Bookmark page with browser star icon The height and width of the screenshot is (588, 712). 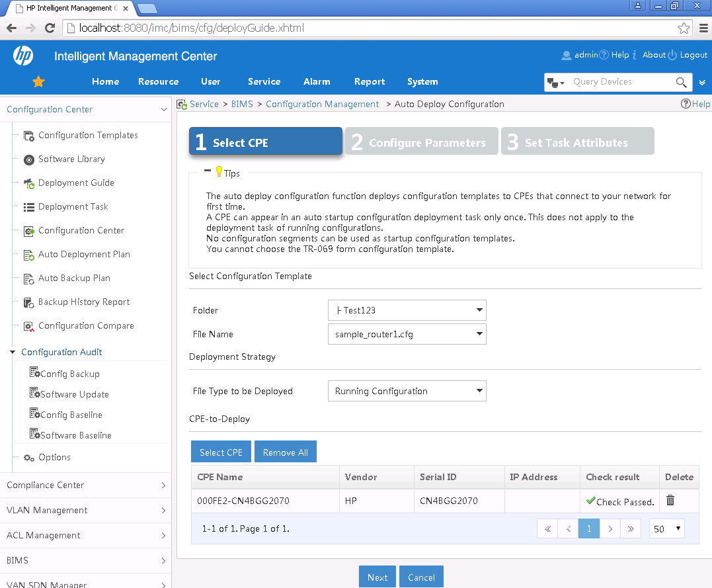(684, 28)
